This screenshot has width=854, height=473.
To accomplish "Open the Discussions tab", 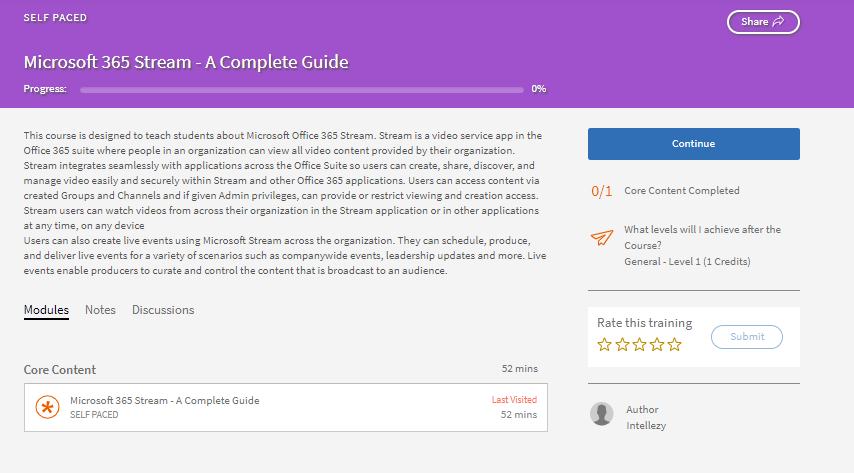I will click(x=163, y=310).
